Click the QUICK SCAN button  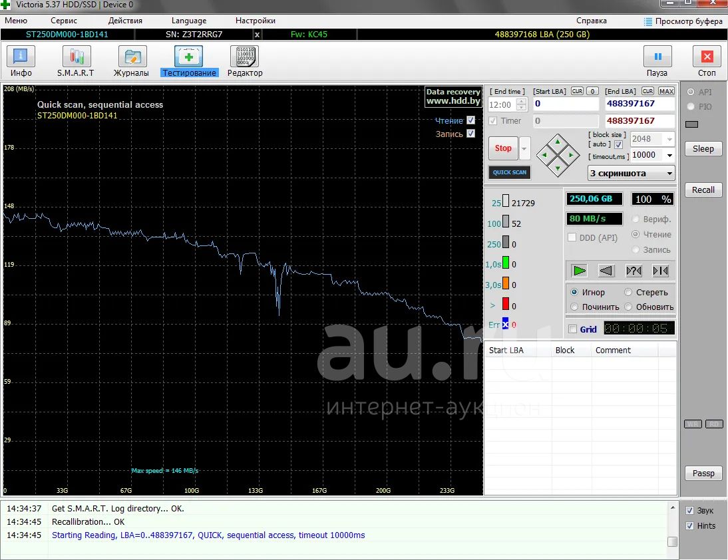click(x=509, y=172)
